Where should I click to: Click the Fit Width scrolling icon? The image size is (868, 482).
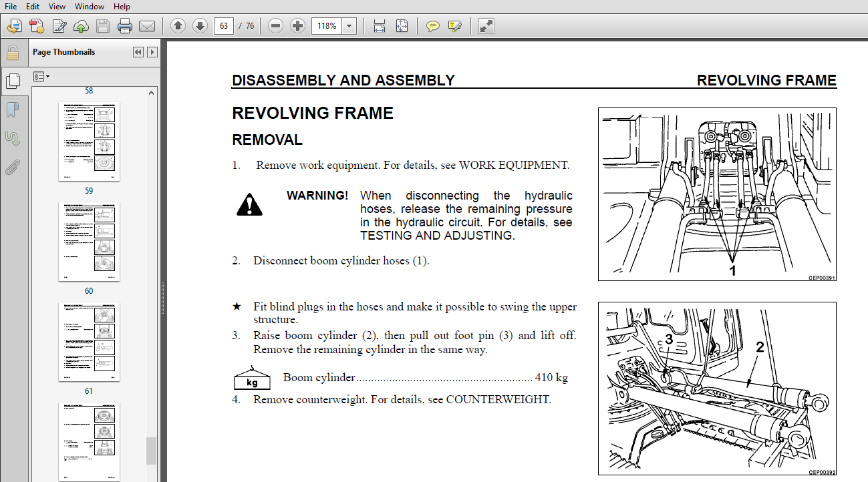click(x=380, y=26)
